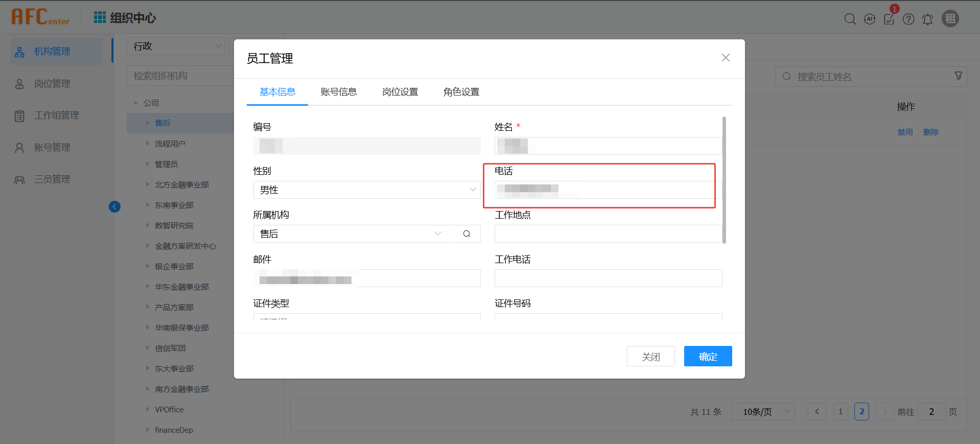Click the search magnifier icon in header
980x444 pixels.
(850, 19)
